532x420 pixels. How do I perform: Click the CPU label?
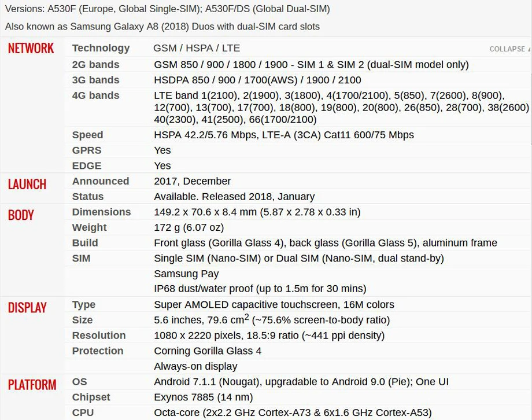pyautogui.click(x=83, y=412)
